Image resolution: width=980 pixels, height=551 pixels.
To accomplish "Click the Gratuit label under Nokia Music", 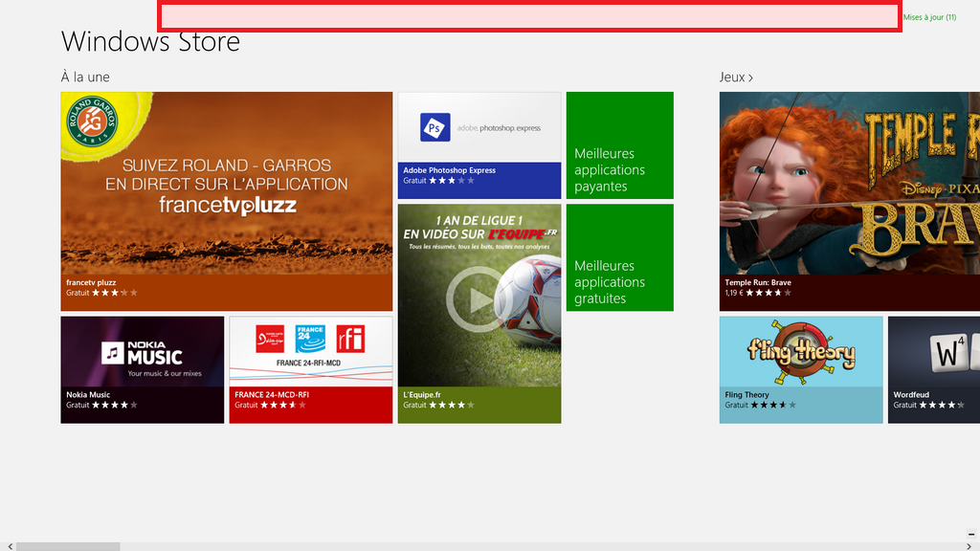I will click(78, 405).
